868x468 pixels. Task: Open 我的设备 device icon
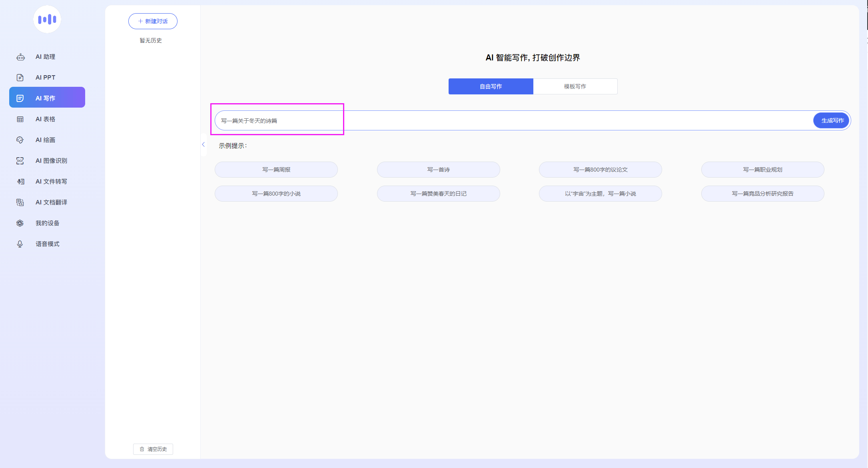pyautogui.click(x=20, y=223)
